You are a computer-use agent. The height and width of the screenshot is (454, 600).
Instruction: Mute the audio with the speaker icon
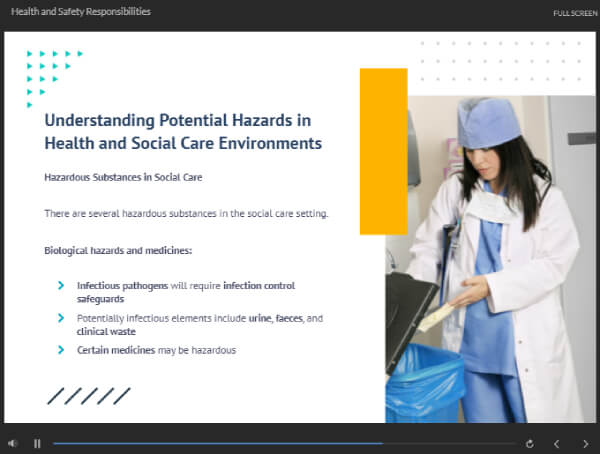click(12, 443)
